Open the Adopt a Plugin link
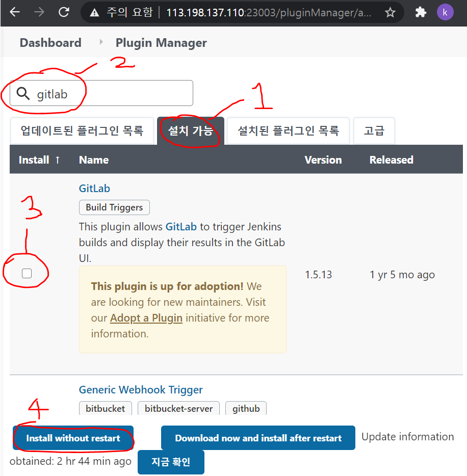The height and width of the screenshot is (476, 467). pos(146,318)
